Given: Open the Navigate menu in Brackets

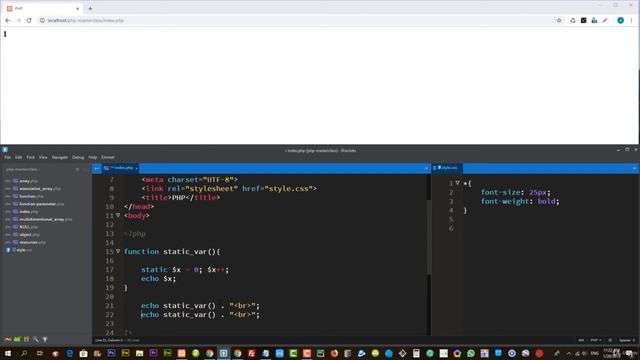Looking at the screenshot, I should coord(60,157).
